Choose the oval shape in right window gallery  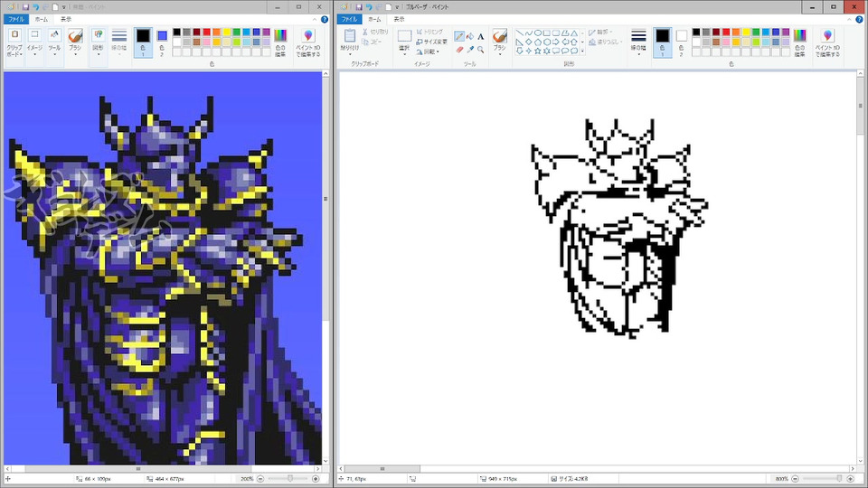point(537,33)
